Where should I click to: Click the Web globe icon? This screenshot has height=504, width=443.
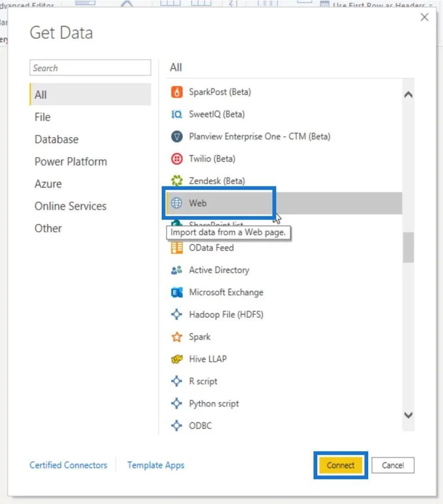(x=177, y=203)
